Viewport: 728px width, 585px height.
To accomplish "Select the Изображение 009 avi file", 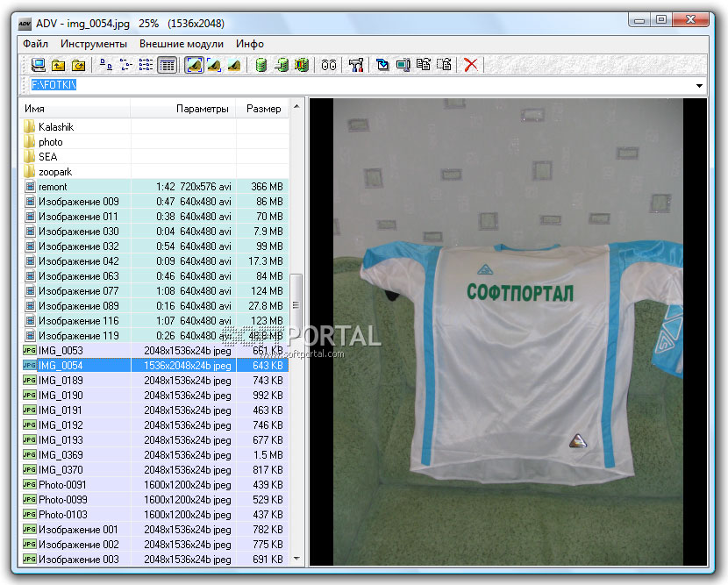I will (x=154, y=202).
